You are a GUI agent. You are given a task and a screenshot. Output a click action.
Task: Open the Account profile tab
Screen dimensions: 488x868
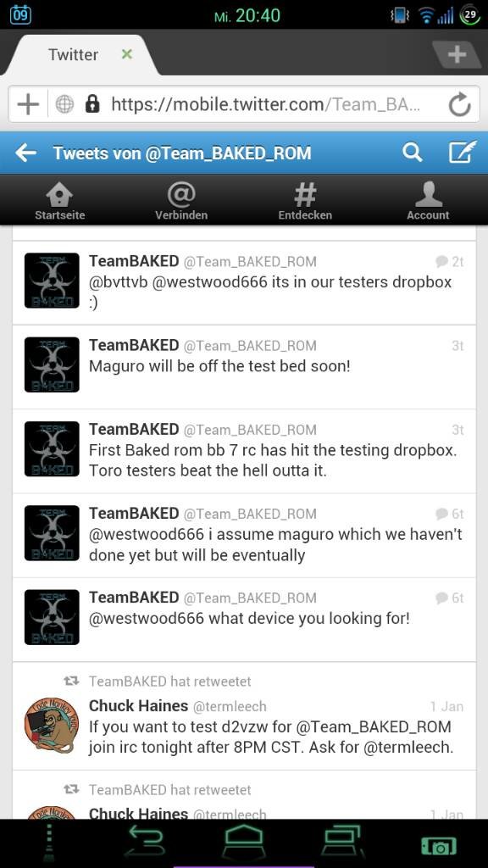(x=428, y=202)
